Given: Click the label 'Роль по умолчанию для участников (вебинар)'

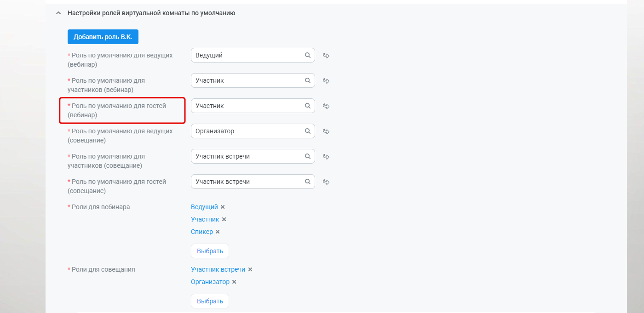Looking at the screenshot, I should [106, 85].
